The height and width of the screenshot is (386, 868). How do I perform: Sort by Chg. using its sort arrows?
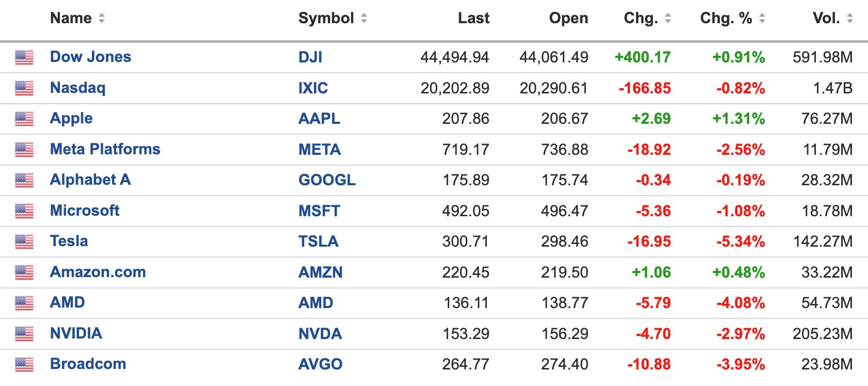tap(668, 19)
